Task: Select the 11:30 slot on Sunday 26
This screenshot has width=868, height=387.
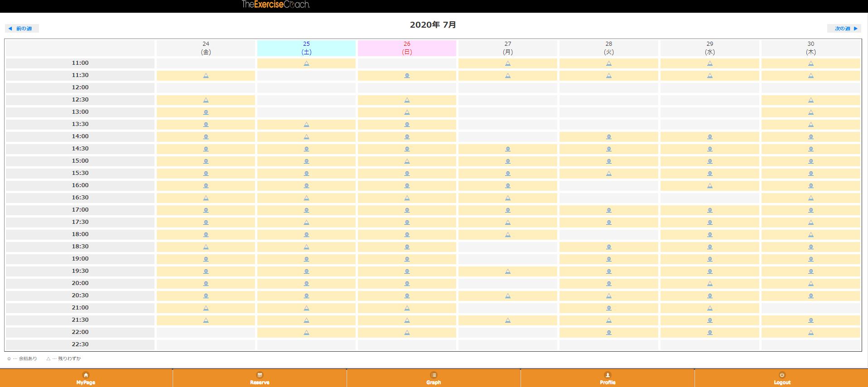Action: click(407, 76)
